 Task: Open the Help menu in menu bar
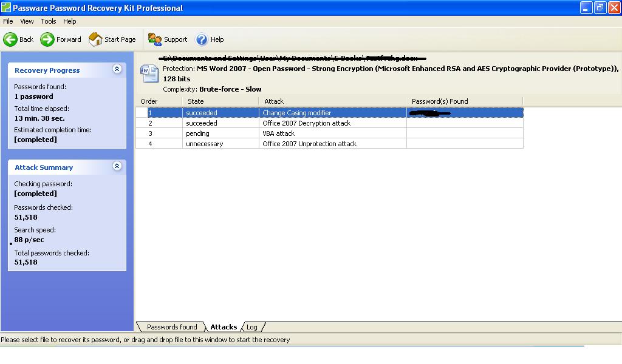[69, 21]
